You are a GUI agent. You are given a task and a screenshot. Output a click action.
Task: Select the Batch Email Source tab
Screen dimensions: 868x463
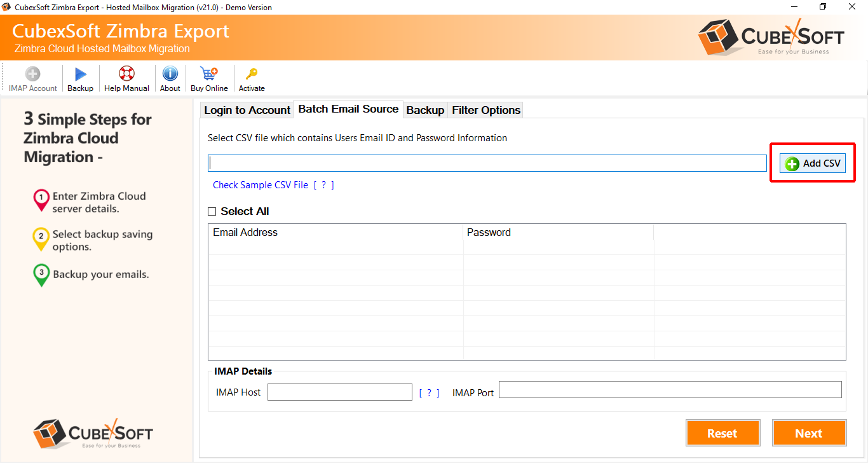point(348,109)
